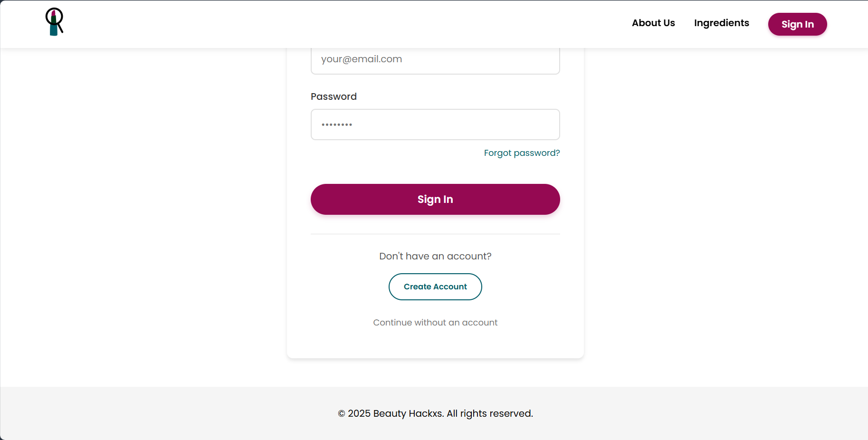Click the Create Account button
Image resolution: width=868 pixels, height=440 pixels.
click(435, 287)
